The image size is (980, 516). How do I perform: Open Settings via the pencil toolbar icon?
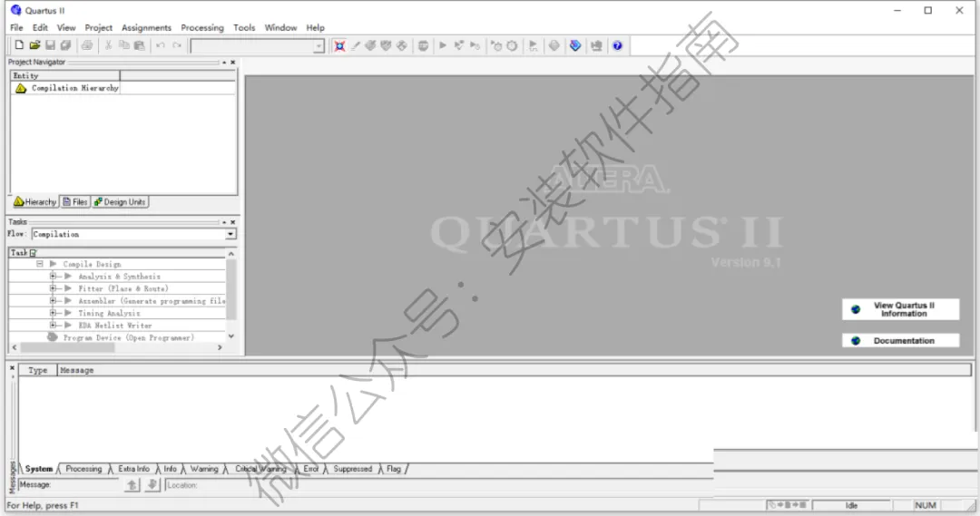click(355, 45)
